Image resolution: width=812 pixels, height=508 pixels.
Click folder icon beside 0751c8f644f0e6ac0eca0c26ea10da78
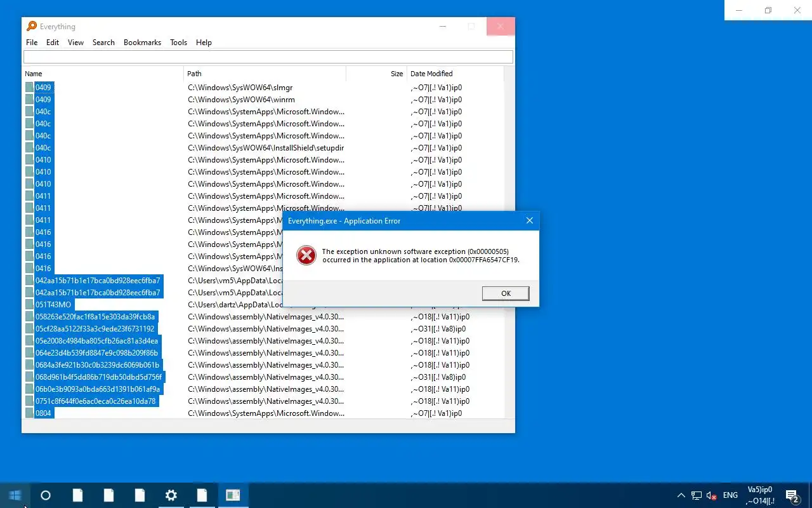[x=29, y=401]
